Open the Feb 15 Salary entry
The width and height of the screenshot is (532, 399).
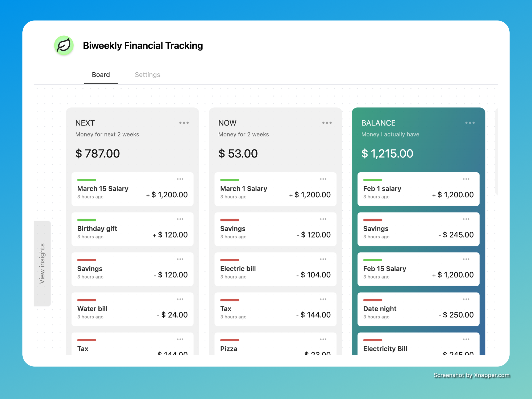[384, 269]
